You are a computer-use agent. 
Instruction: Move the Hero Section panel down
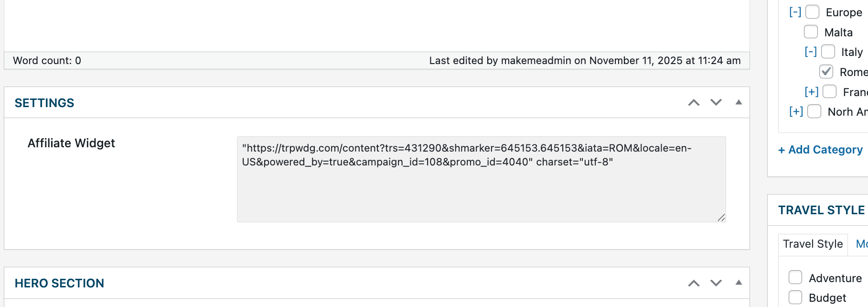coord(716,283)
